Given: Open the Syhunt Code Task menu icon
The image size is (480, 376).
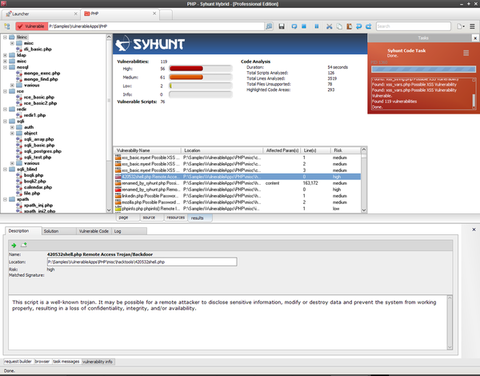Looking at the screenshot, I should click(466, 53).
